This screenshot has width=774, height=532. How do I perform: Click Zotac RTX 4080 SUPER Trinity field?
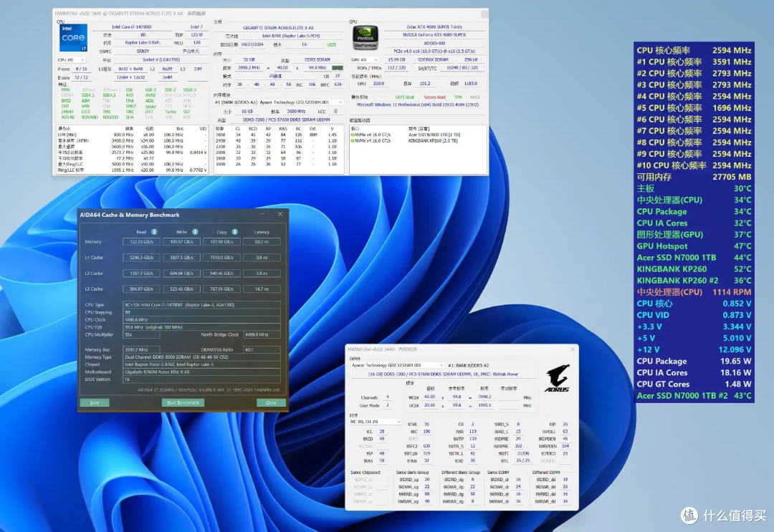[x=434, y=27]
